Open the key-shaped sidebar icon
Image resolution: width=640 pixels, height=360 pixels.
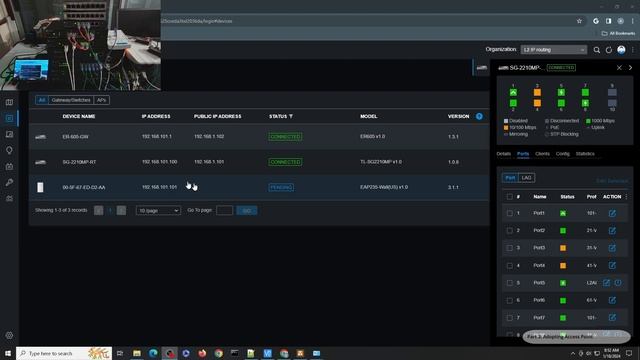tap(9, 182)
